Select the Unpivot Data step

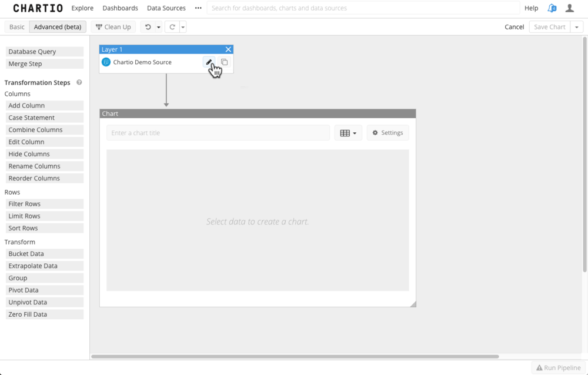(x=45, y=302)
